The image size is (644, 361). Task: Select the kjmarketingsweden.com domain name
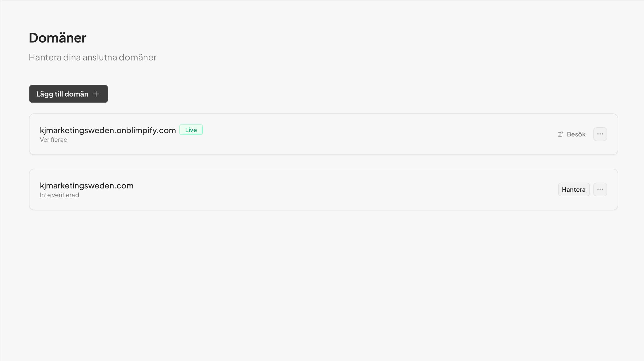point(87,186)
